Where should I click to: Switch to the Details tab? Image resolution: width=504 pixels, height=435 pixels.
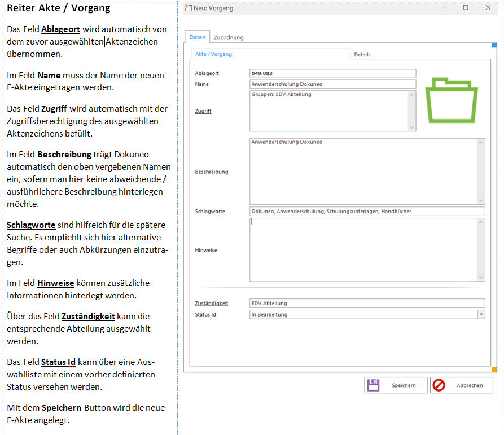click(x=362, y=55)
